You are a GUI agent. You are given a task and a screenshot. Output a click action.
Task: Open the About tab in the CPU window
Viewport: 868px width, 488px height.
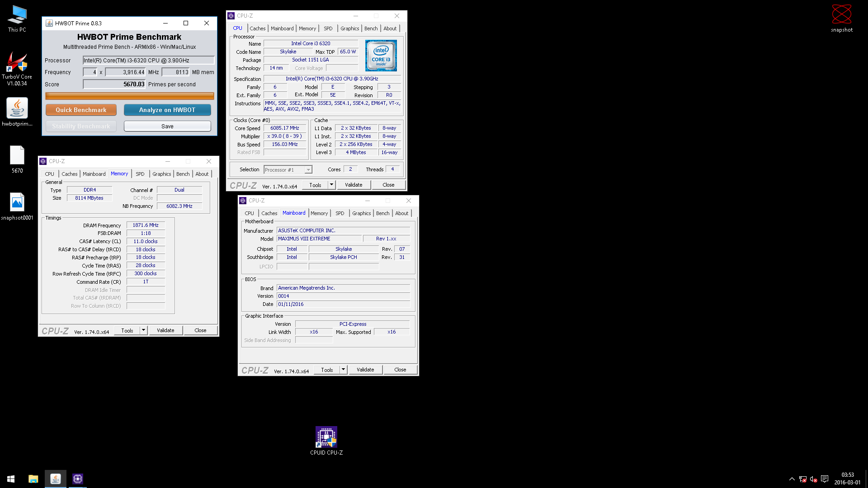[390, 28]
